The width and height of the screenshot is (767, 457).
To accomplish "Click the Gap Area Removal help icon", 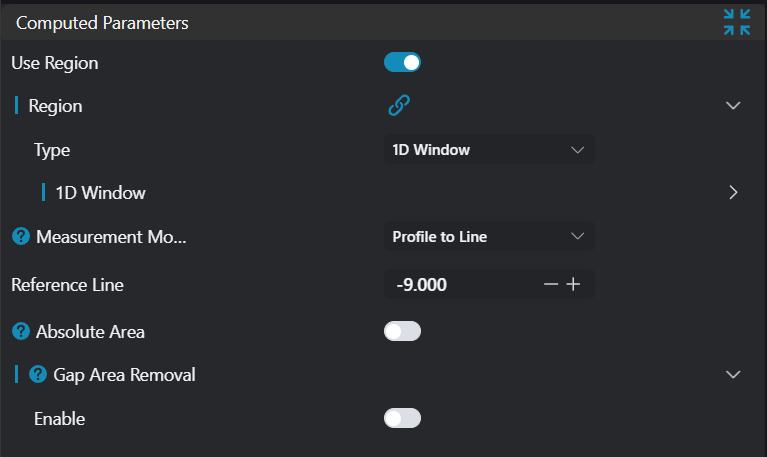I will point(38,375).
